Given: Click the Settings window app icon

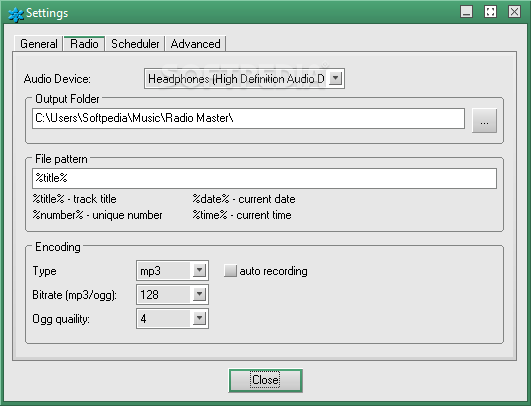Looking at the screenshot, I should click(16, 14).
